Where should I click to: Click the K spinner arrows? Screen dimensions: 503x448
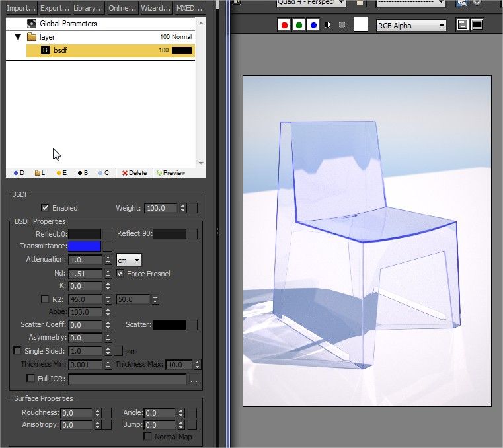click(x=108, y=286)
